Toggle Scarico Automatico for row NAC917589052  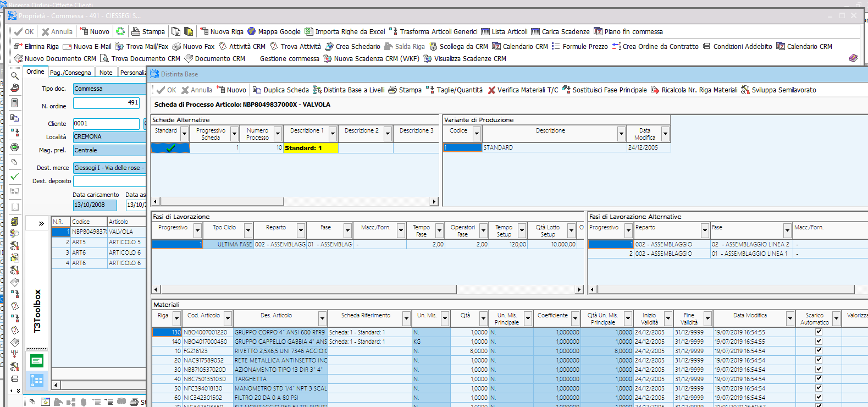819,360
